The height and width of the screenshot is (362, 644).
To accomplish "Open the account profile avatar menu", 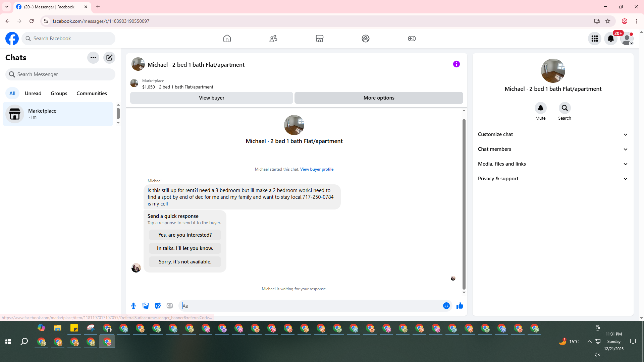I will click(627, 39).
